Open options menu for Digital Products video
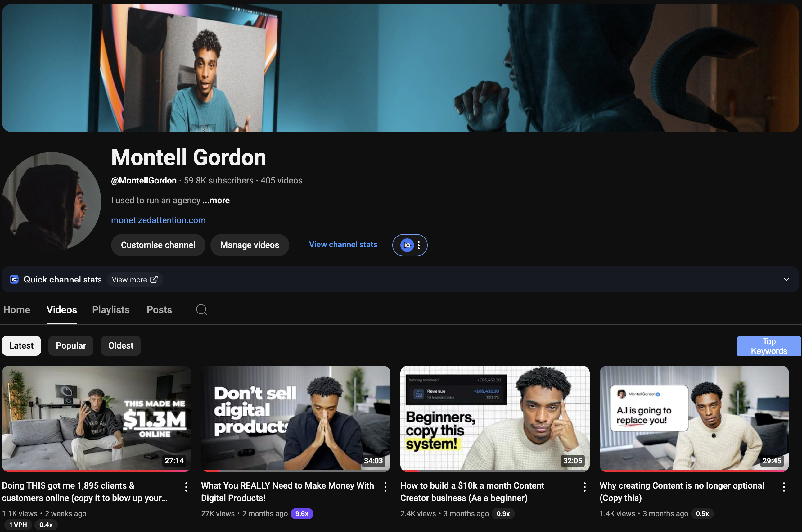Viewport: 802px width, 532px height. 385,487
